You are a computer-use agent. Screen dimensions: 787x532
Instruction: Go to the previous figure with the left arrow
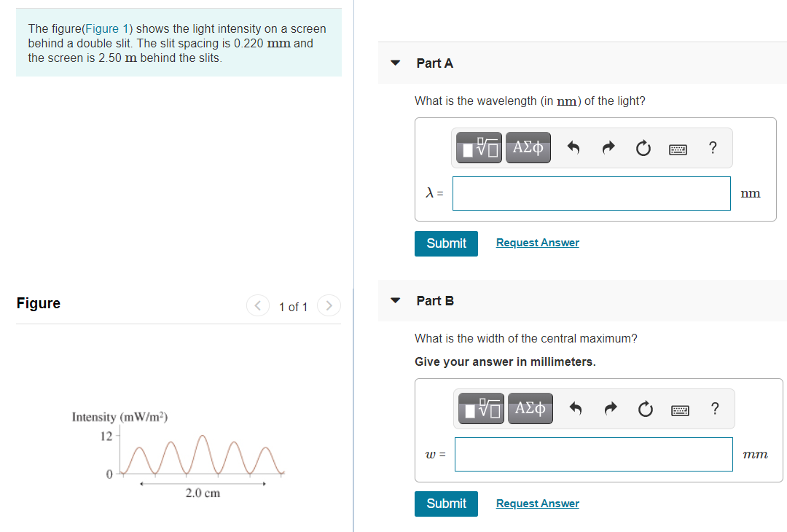pos(257,306)
